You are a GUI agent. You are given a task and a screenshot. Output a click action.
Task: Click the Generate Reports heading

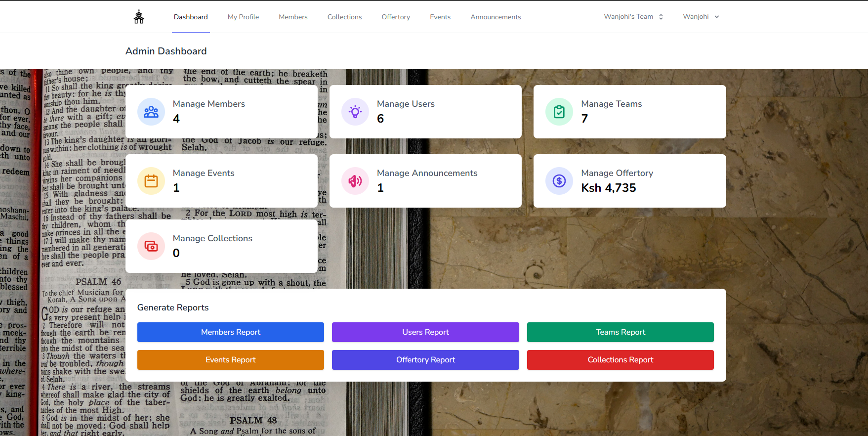pyautogui.click(x=173, y=307)
